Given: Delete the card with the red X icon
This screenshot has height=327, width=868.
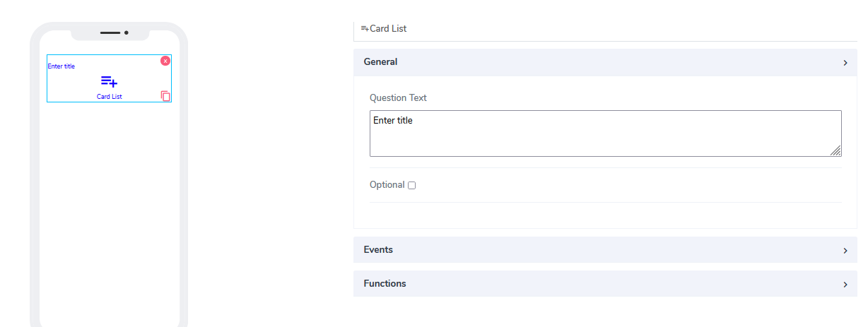Looking at the screenshot, I should tap(165, 61).
